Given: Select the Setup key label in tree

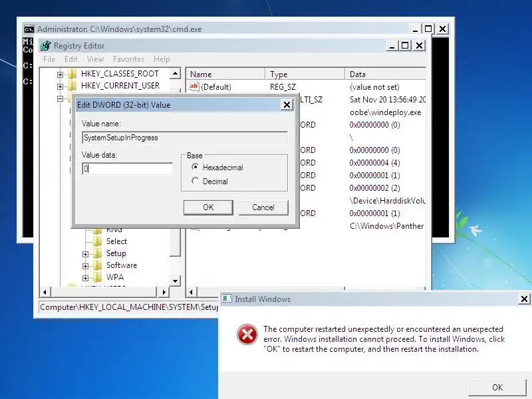Looking at the screenshot, I should click(116, 253).
